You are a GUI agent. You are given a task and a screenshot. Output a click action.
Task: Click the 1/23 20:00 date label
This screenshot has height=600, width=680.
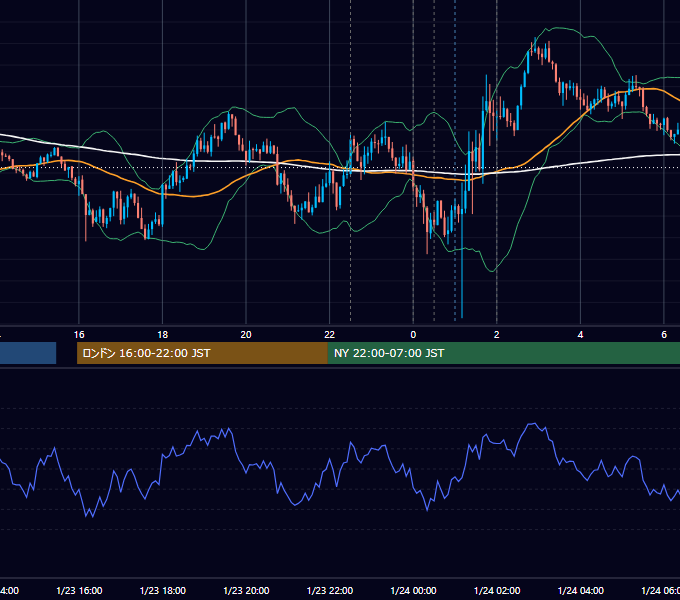coord(246,590)
